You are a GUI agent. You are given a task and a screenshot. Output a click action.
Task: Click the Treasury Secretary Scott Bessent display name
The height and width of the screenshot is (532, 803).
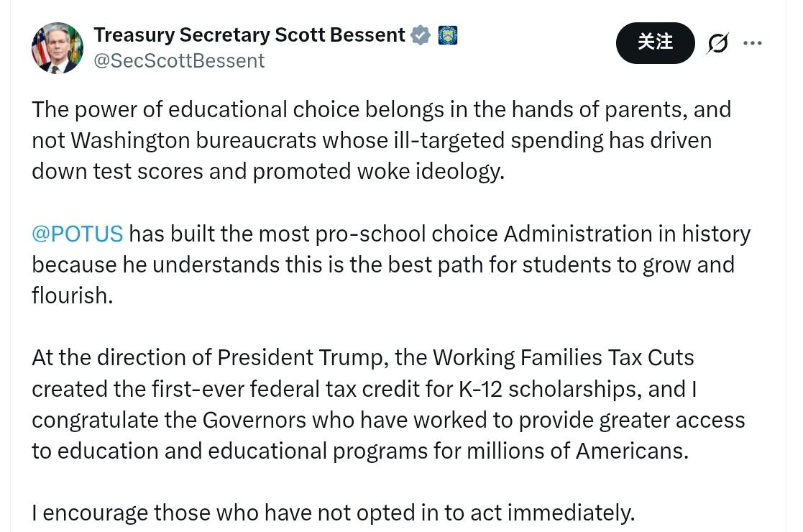pos(249,35)
